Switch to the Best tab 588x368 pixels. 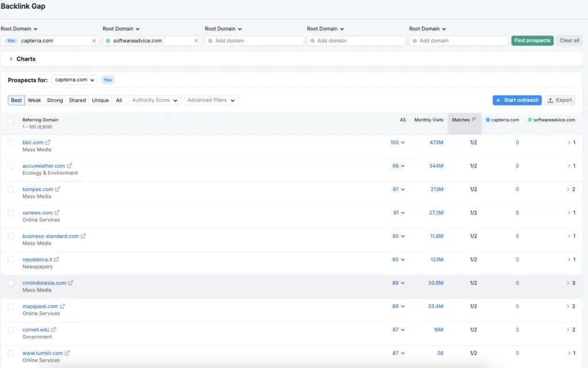(x=16, y=100)
